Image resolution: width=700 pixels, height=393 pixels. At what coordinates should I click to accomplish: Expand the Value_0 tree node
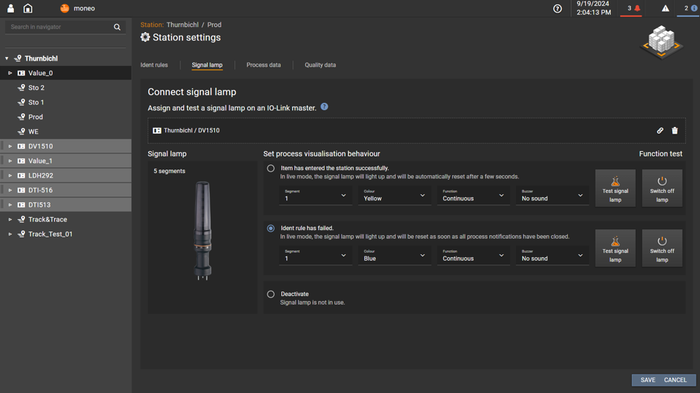[10, 73]
